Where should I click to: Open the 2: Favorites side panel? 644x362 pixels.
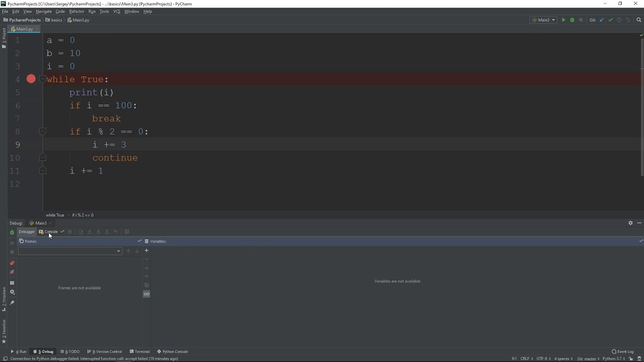pyautogui.click(x=4, y=332)
